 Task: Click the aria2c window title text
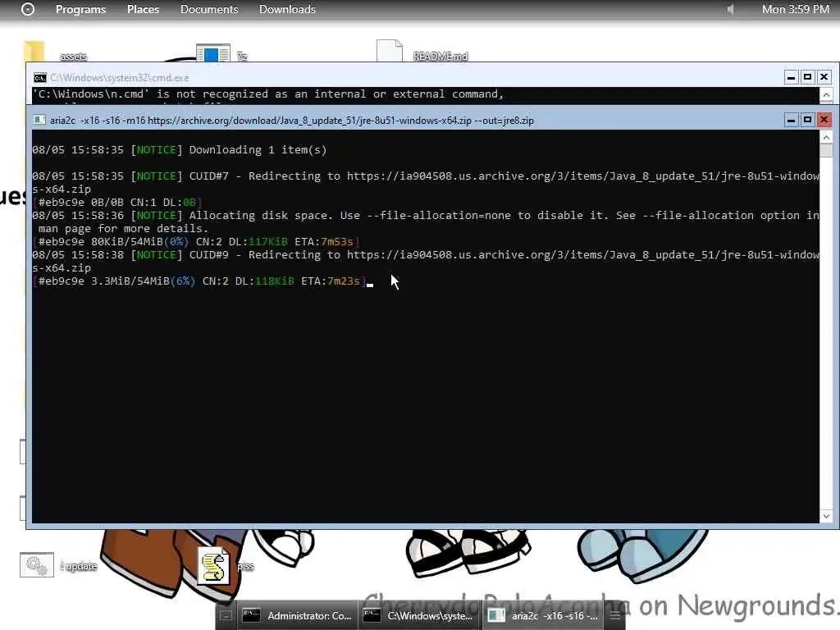click(292, 121)
